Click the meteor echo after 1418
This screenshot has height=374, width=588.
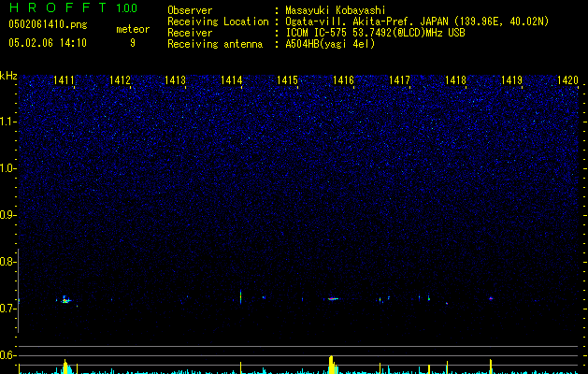[x=491, y=298]
